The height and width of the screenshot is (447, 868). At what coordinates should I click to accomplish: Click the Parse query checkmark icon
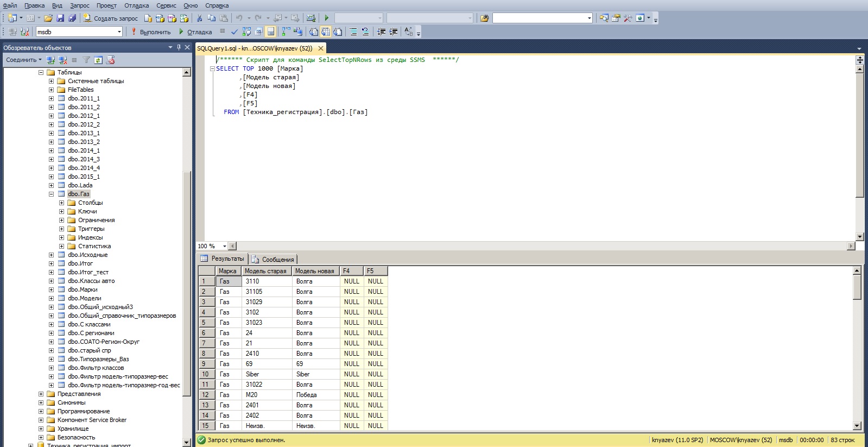[x=235, y=32]
